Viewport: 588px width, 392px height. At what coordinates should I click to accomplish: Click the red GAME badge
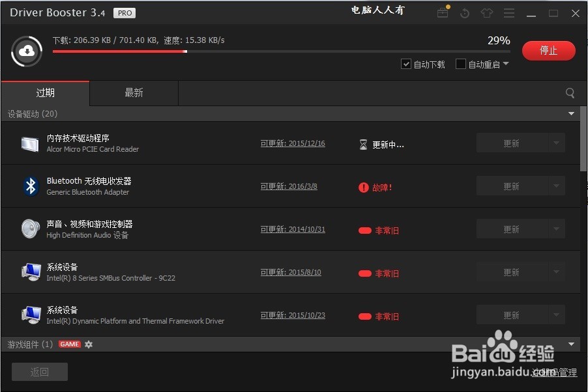pos(70,344)
